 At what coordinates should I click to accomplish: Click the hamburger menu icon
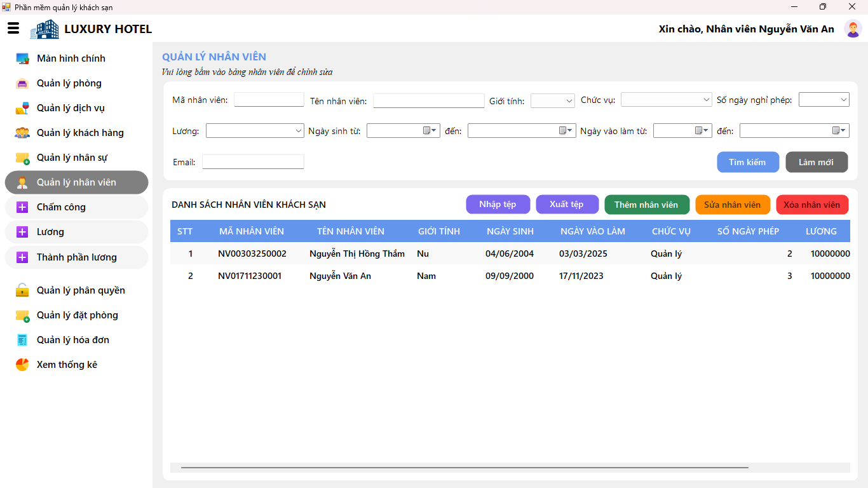pyautogui.click(x=13, y=29)
